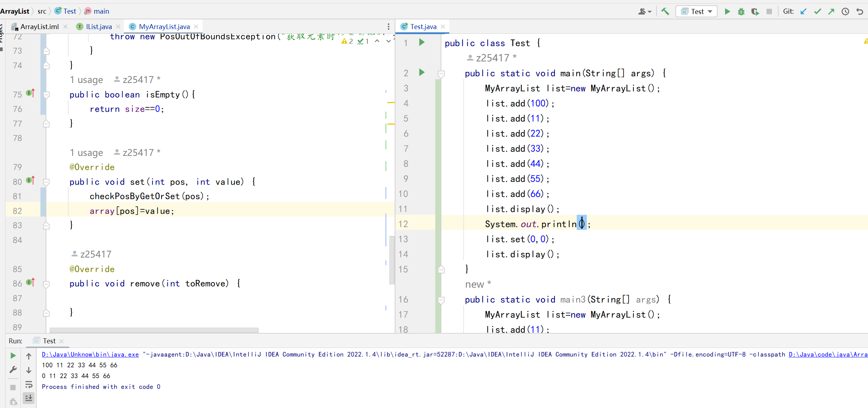This screenshot has width=868, height=408.
Task: Open java.exe path link in console
Action: coord(90,354)
